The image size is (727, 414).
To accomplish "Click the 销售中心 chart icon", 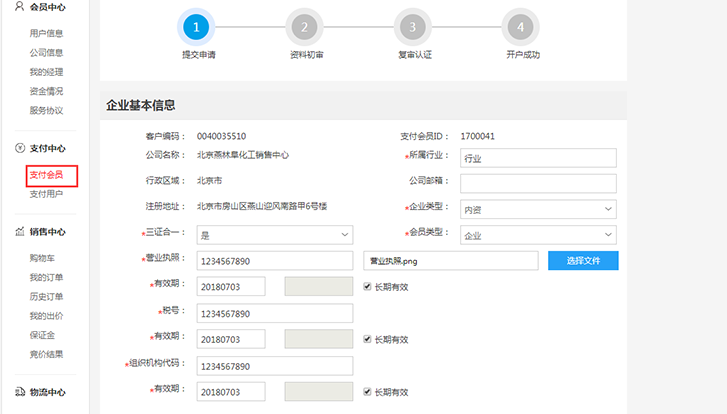I will point(20,231).
